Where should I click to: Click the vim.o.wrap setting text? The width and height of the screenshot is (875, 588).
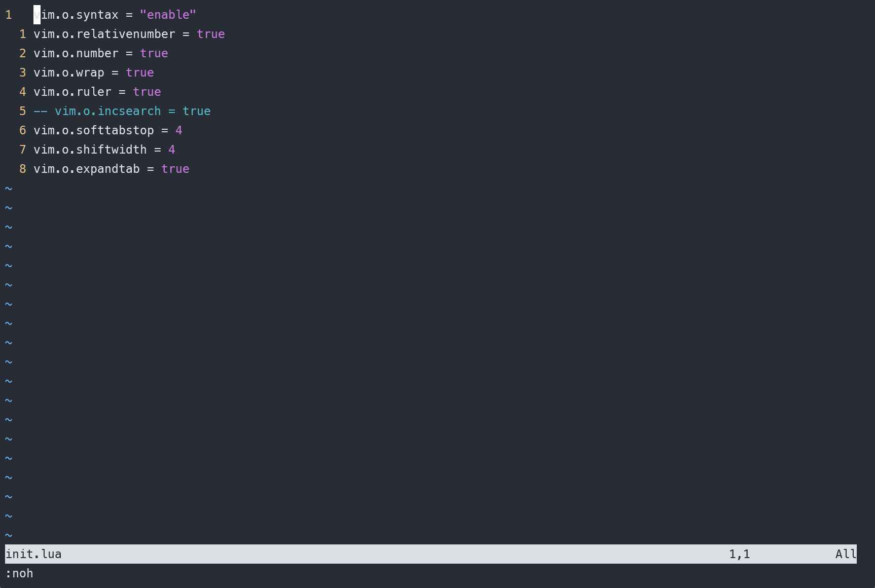coord(69,72)
